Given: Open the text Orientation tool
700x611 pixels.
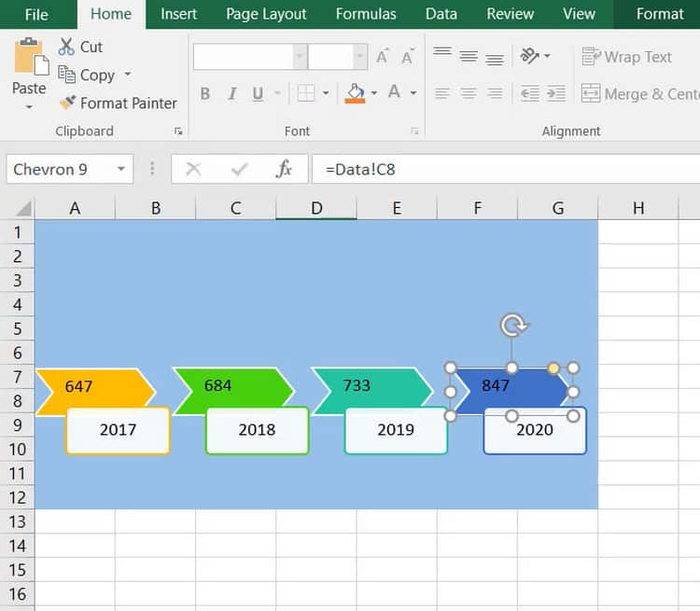Looking at the screenshot, I should [x=530, y=56].
